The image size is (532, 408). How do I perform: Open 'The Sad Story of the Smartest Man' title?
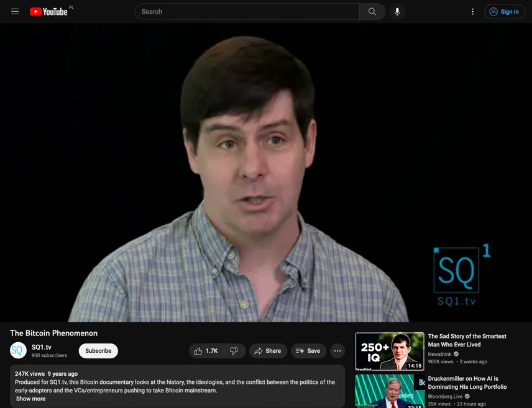[x=467, y=340]
